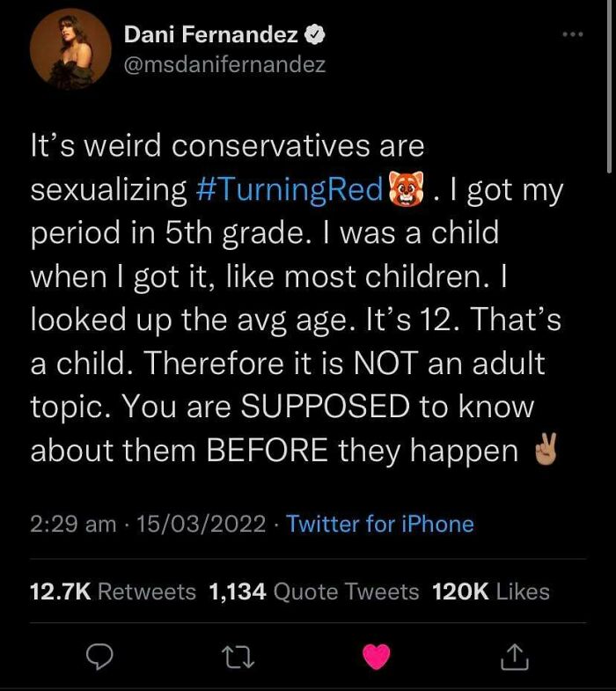
Task: Click the 15/03/2022 date text
Action: [x=202, y=524]
